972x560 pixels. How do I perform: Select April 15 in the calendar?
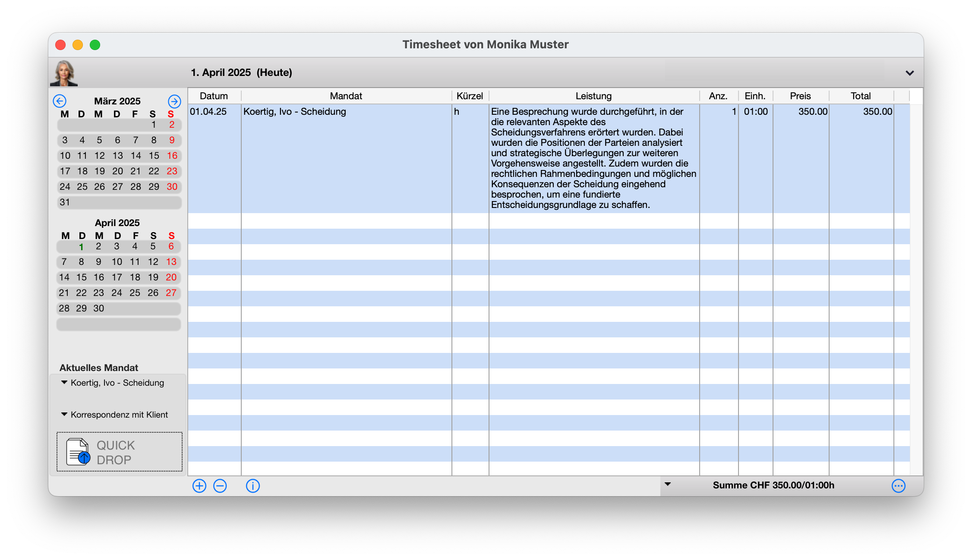pos(82,277)
